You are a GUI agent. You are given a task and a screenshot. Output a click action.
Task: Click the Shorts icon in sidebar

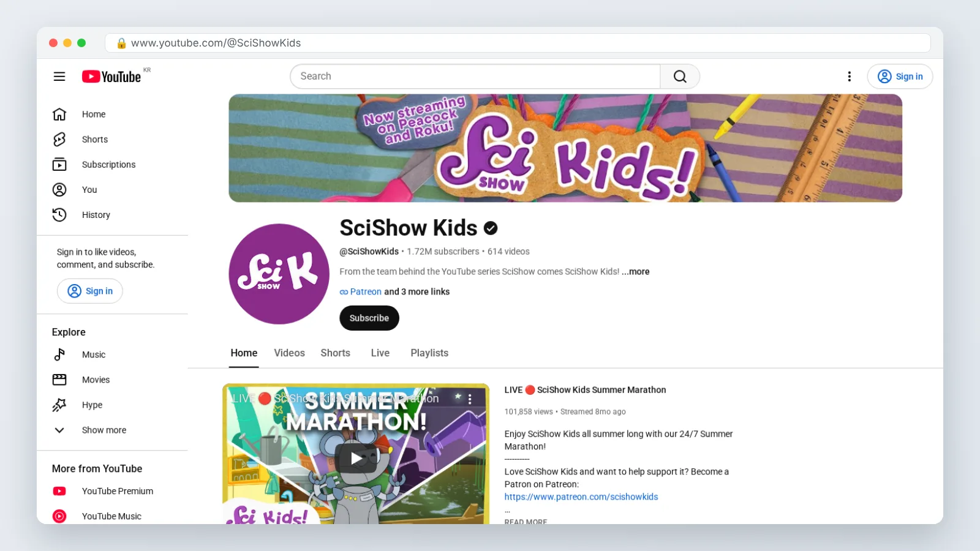coord(59,140)
